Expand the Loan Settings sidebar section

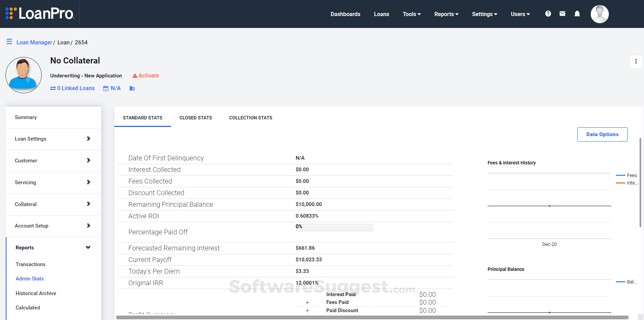[x=53, y=139]
